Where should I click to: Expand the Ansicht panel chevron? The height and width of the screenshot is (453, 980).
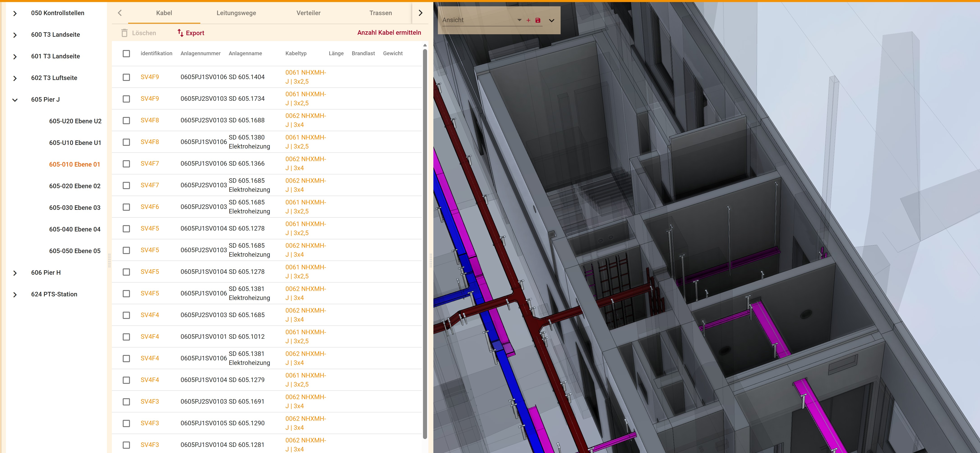click(x=551, y=21)
